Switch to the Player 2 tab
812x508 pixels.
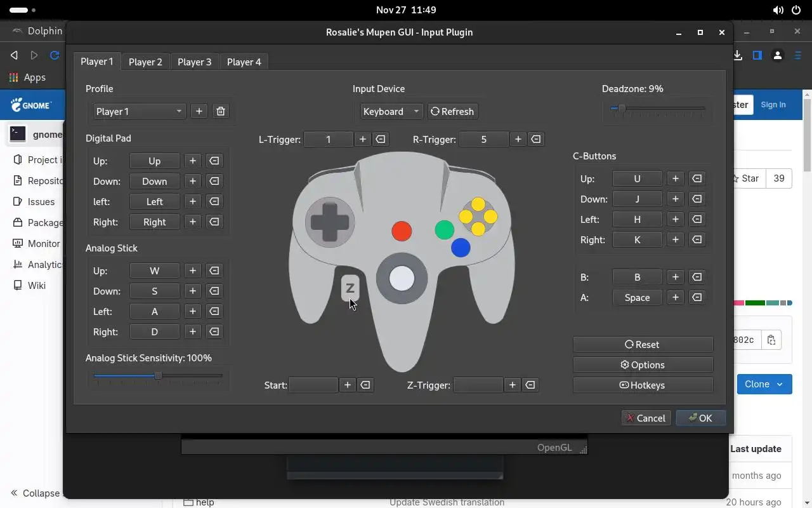pyautogui.click(x=145, y=62)
